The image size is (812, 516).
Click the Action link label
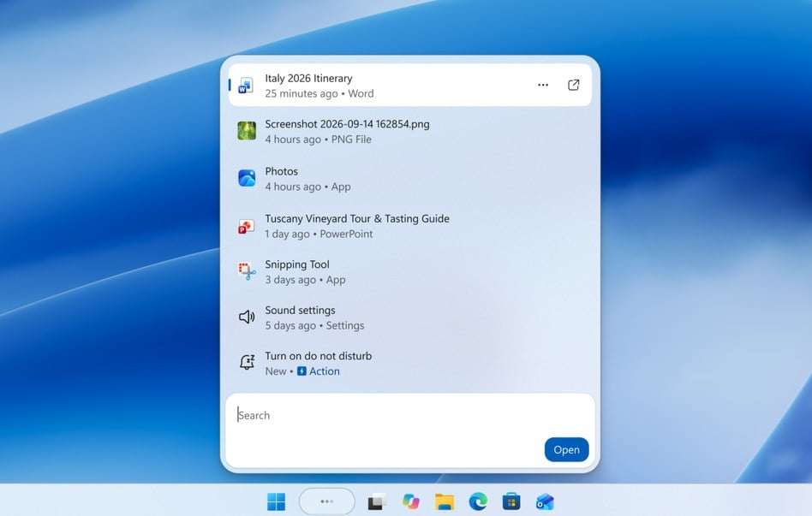[325, 371]
